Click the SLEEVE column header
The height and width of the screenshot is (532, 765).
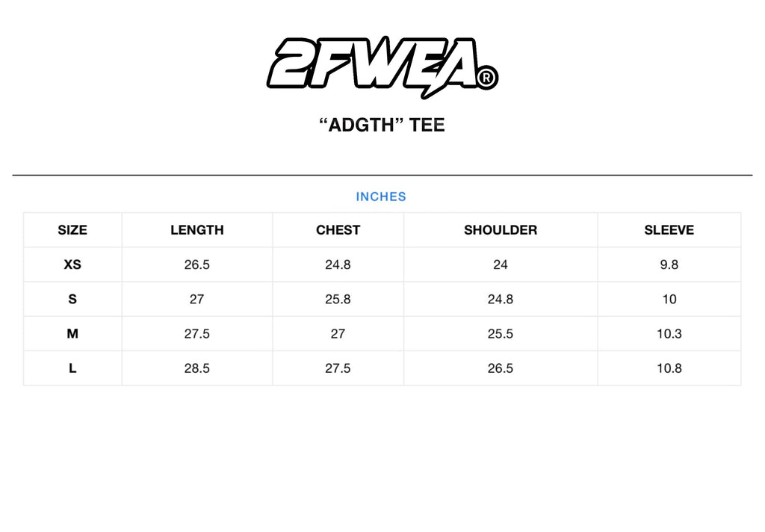click(669, 230)
